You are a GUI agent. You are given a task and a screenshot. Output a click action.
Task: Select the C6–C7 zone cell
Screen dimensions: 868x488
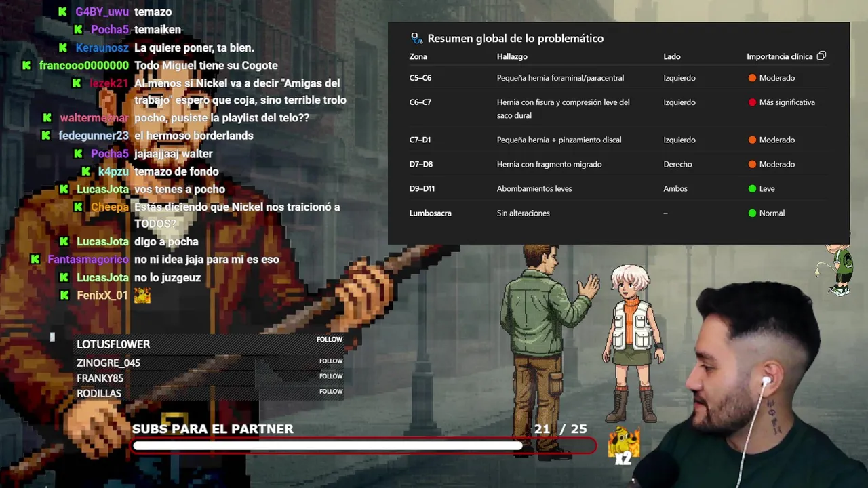420,102
